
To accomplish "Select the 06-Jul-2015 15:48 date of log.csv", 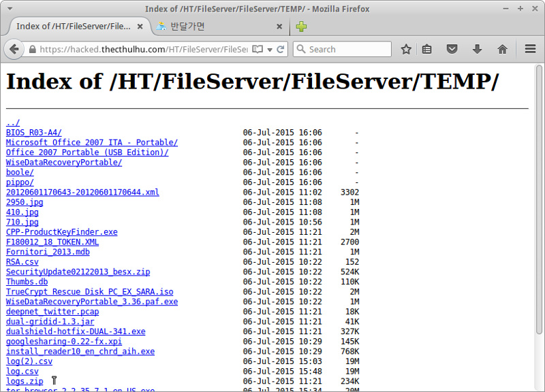I will [x=282, y=371].
